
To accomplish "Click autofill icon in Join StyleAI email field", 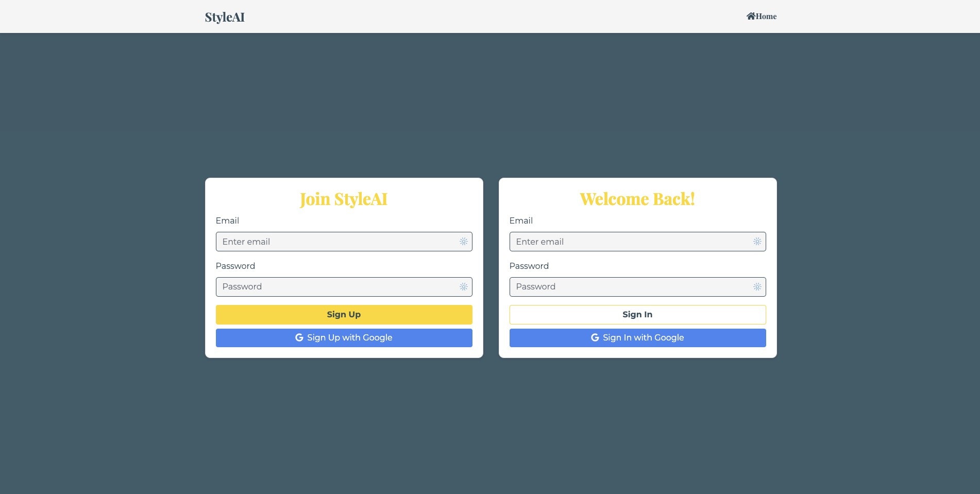I will coord(464,242).
